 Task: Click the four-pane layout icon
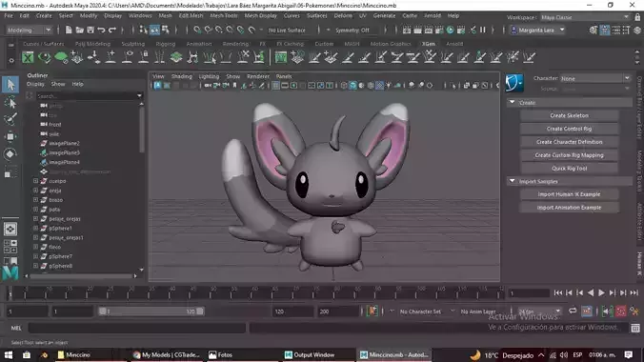(x=10, y=246)
